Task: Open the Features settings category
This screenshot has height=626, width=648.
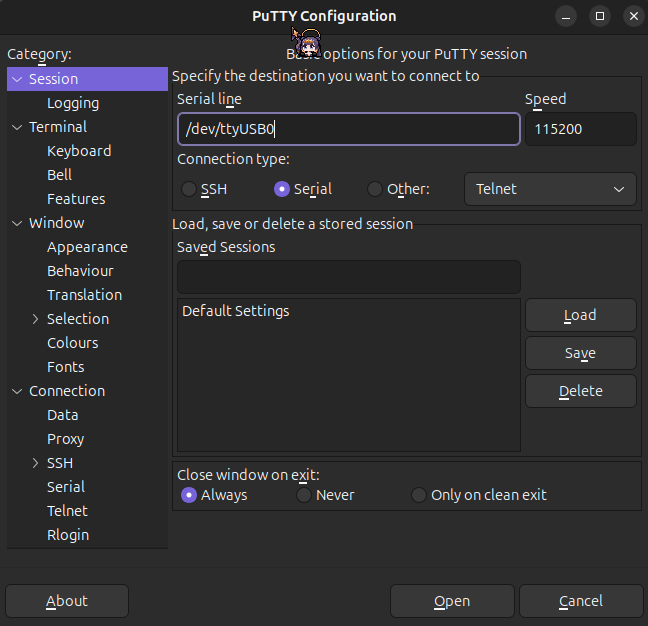Action: pos(76,199)
